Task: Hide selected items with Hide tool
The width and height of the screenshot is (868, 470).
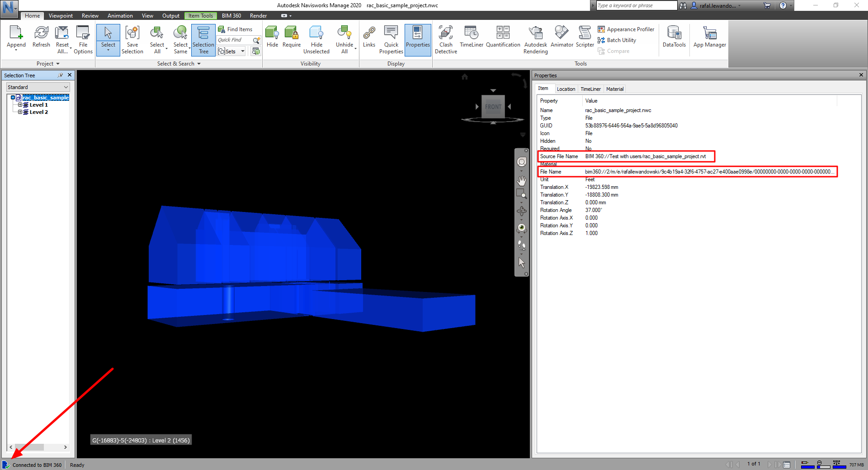Action: tap(272, 37)
